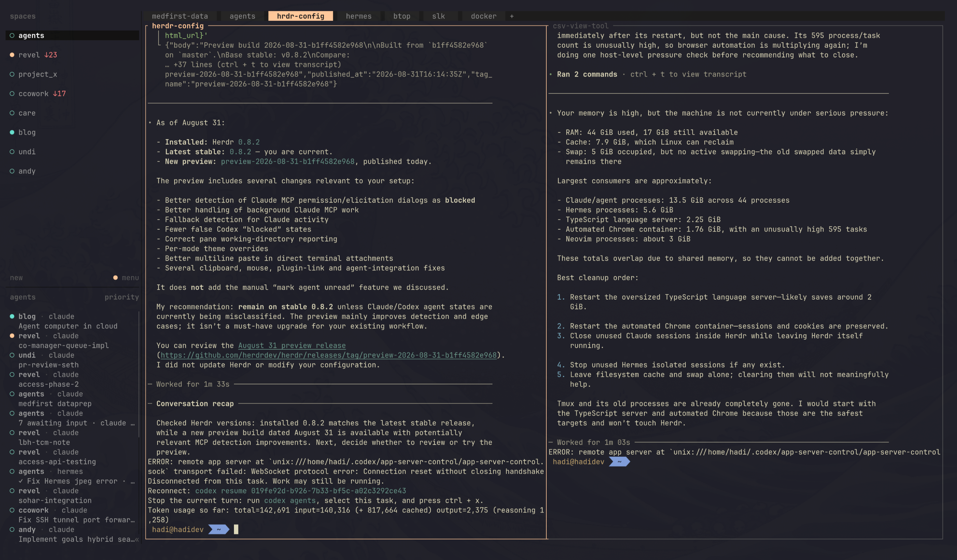This screenshot has width=957, height=560.
Task: Select revel agent 'access-api-testing'
Action: tap(72, 456)
